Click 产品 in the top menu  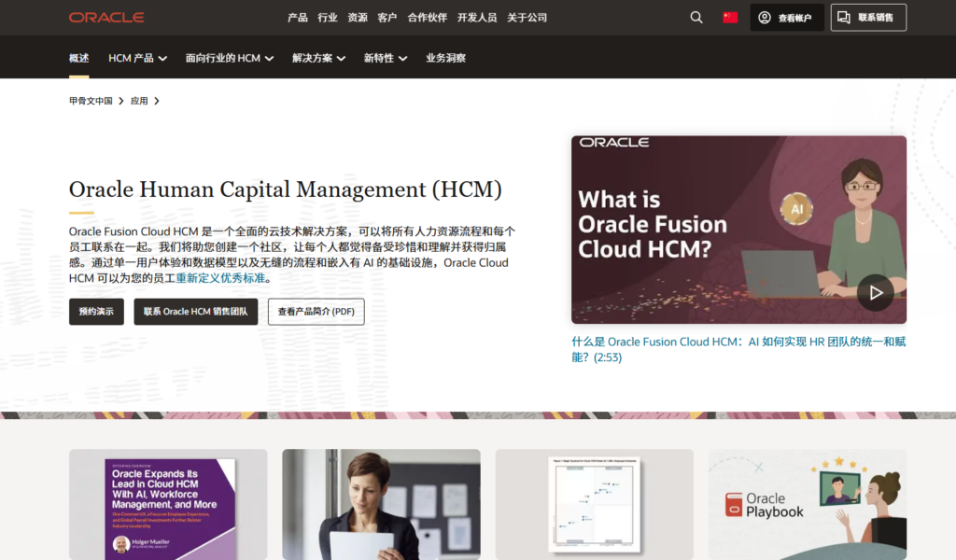[298, 18]
